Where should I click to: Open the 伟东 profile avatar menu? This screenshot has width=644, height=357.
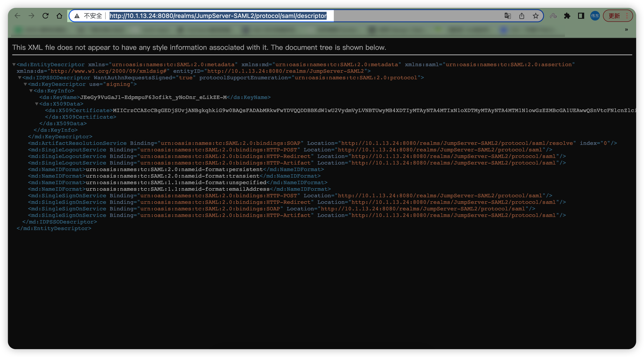(x=595, y=16)
